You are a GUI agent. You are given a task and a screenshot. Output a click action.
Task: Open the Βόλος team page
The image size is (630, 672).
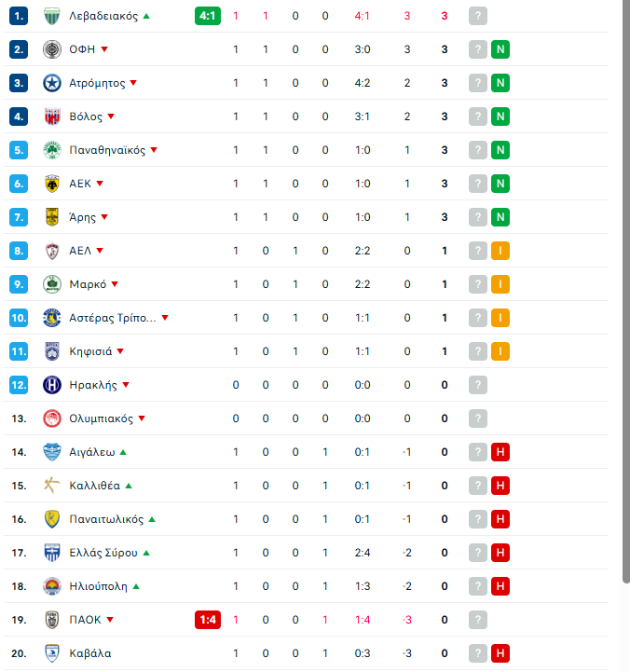pos(86,117)
